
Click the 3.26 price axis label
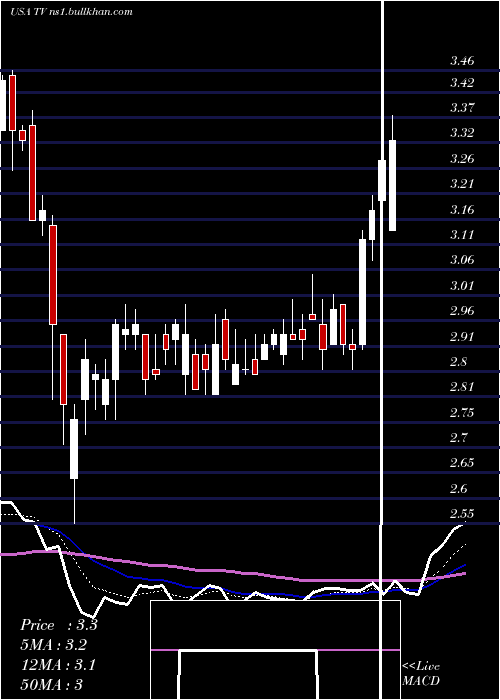[x=462, y=158]
